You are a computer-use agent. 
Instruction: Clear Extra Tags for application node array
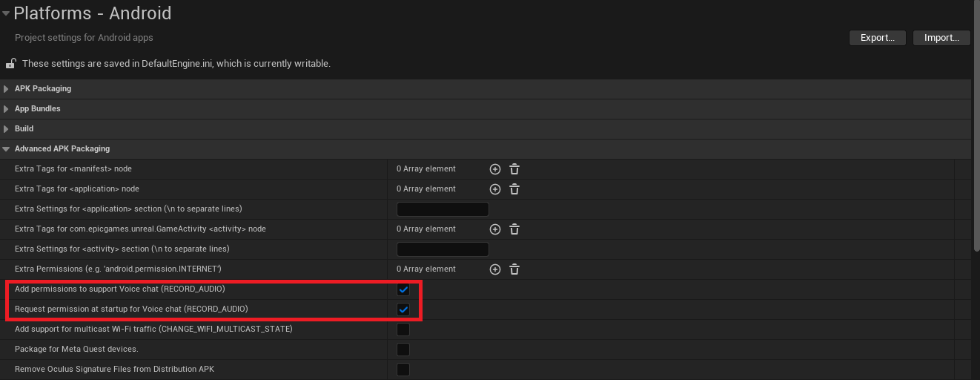tap(514, 189)
